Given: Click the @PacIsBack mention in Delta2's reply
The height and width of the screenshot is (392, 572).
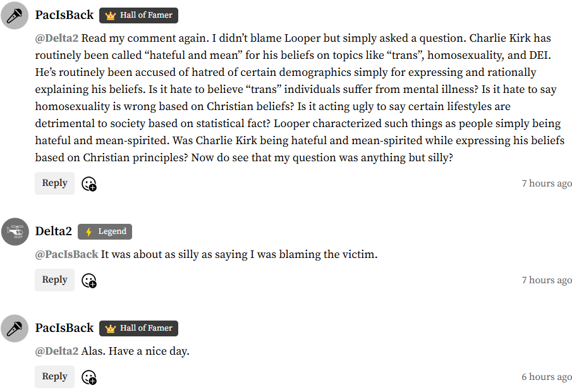Looking at the screenshot, I should point(66,254).
